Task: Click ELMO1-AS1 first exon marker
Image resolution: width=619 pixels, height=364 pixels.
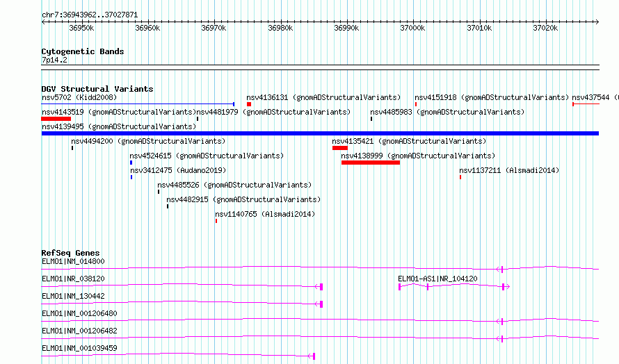Action: tap(399, 287)
